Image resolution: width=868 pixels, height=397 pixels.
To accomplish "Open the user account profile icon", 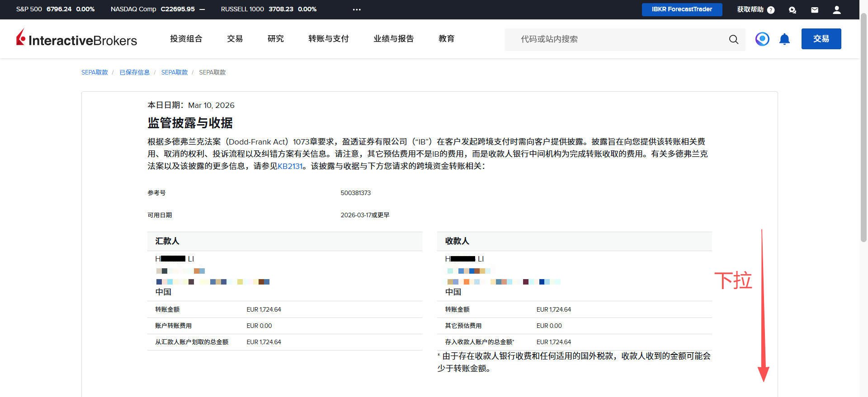I will pos(837,10).
